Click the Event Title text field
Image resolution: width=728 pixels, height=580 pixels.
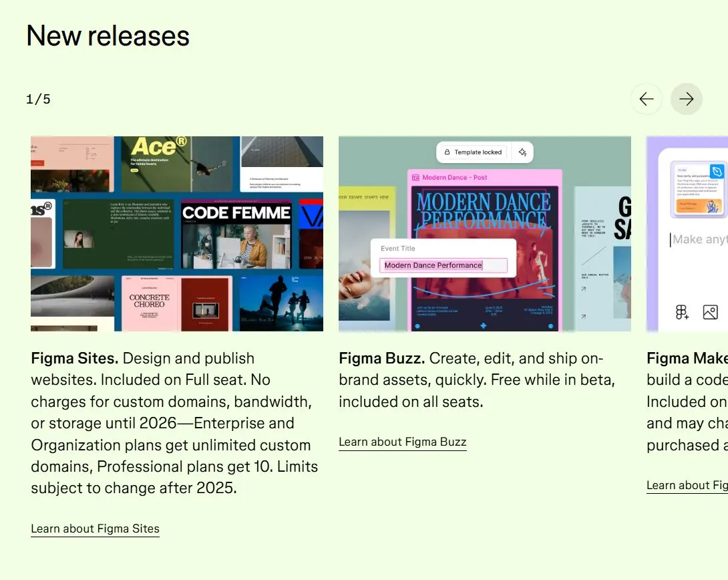click(x=443, y=265)
